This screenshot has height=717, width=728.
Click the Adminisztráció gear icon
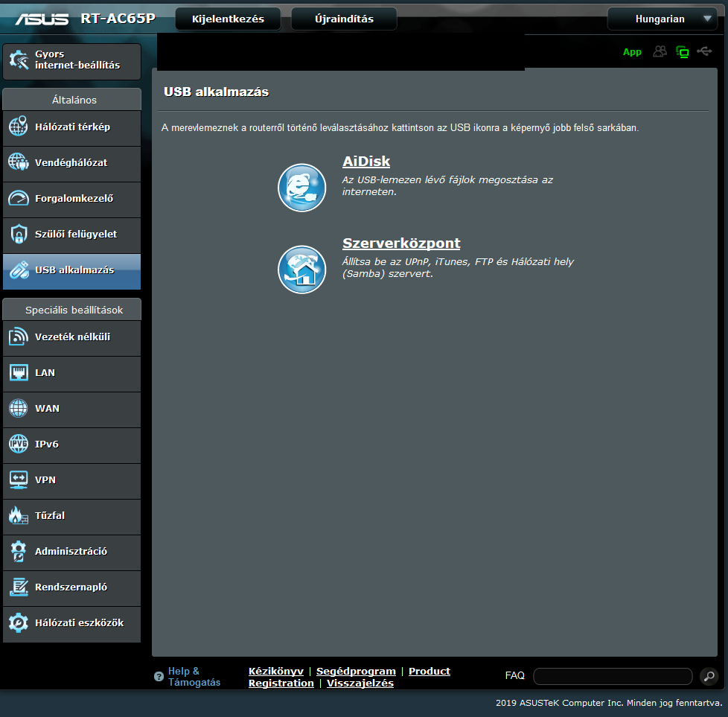19,551
